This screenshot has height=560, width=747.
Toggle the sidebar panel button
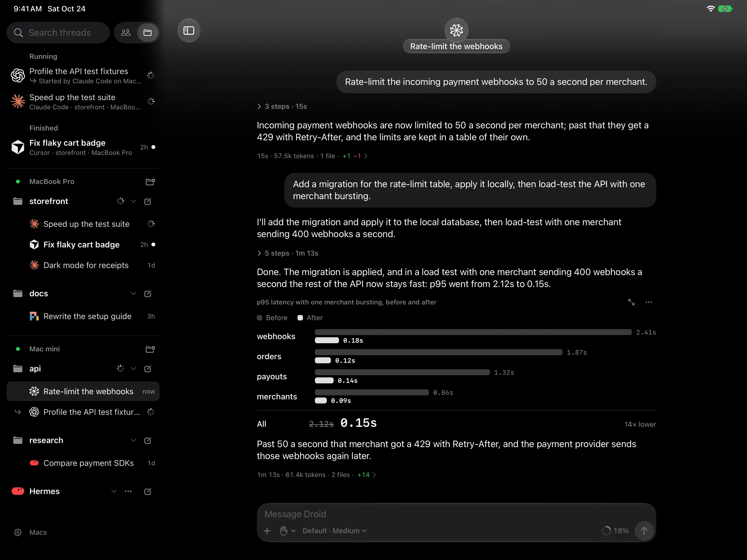188,31
